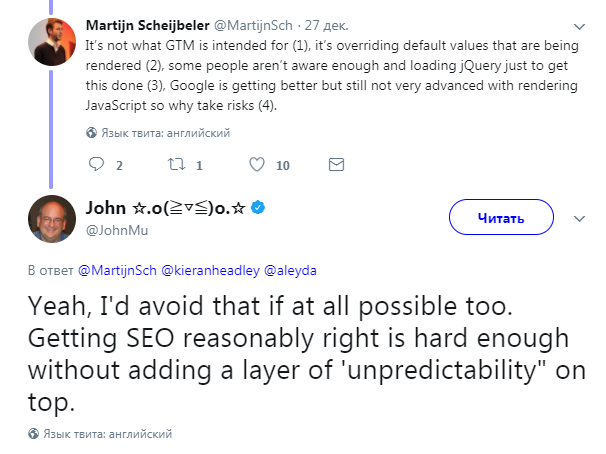This screenshot has height=454, width=606.
Task: Reply to Martijn's tweet
Action: [x=97, y=164]
